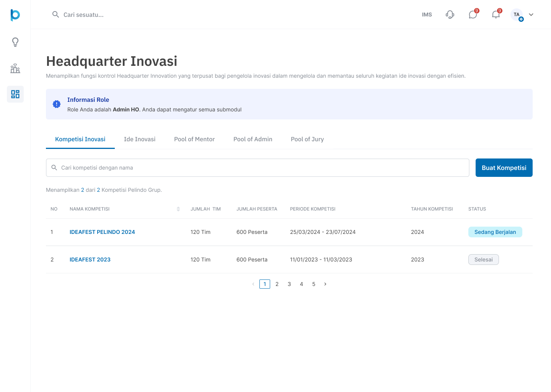Open the headset support icon
Image resolution: width=551 pixels, height=392 pixels.
450,15
